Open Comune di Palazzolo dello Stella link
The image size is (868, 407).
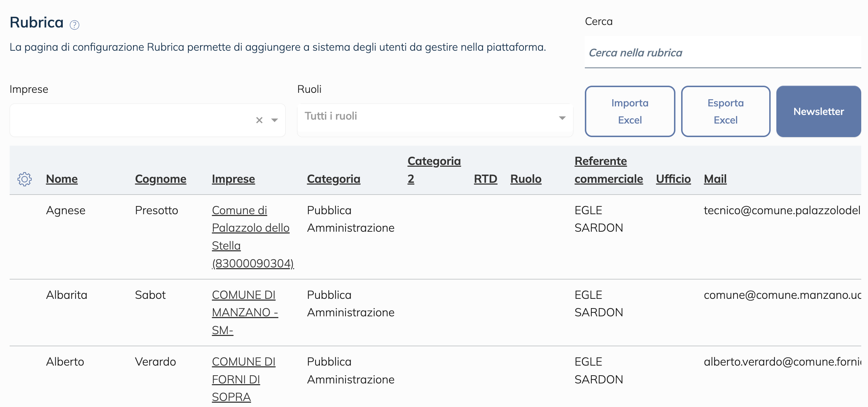pos(252,237)
